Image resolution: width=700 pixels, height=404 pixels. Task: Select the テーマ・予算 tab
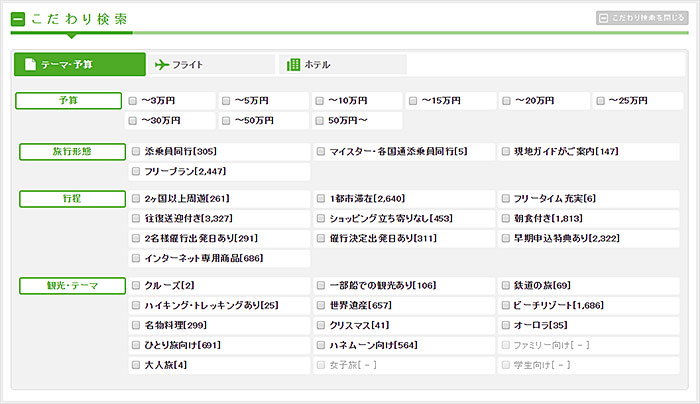[x=79, y=65]
